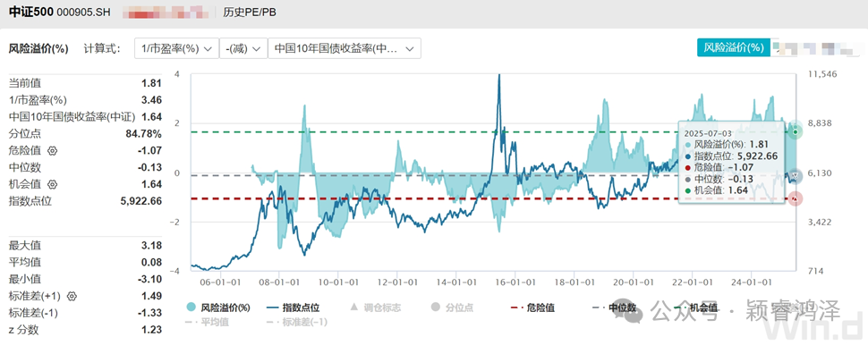Click the 最小值 value -3.10
The image size is (868, 345).
[150, 279]
